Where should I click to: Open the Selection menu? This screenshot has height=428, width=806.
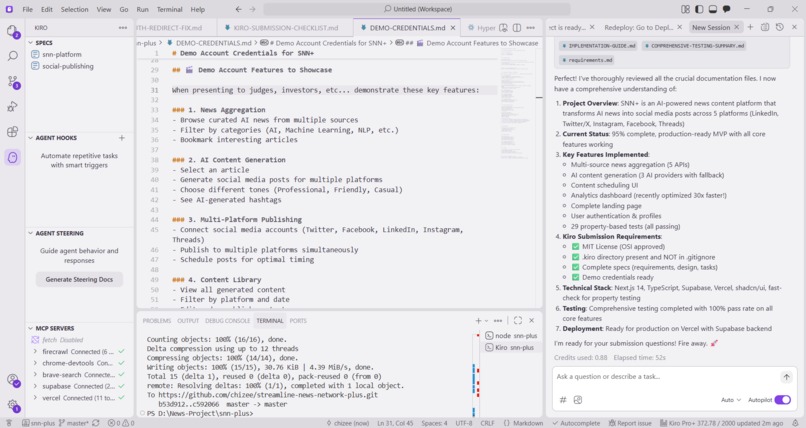[x=75, y=9]
